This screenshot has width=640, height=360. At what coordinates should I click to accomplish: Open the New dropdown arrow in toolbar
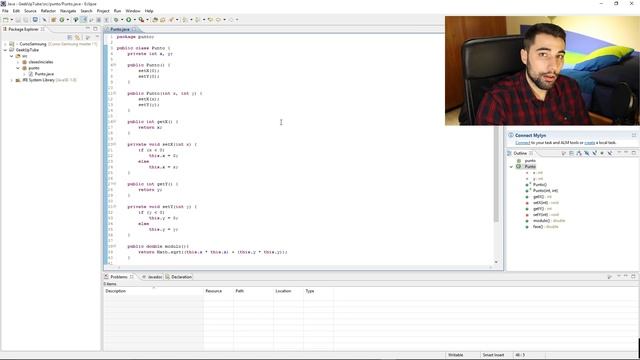[x=11, y=20]
